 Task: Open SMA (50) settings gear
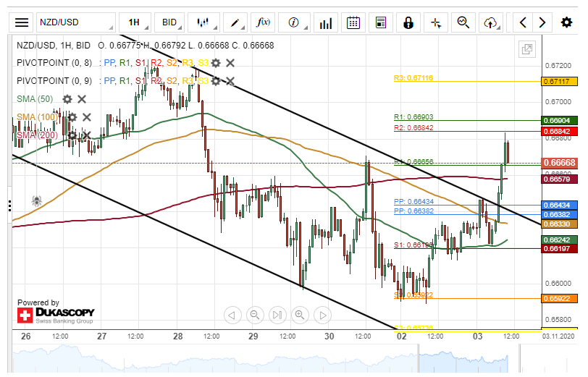pos(67,99)
